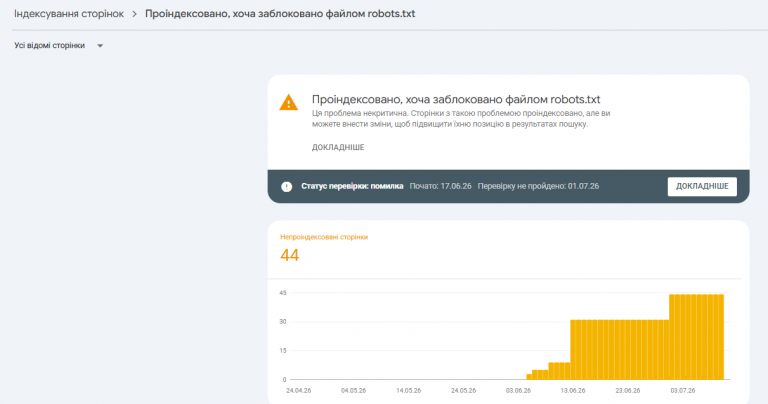768x404 pixels.
Task: Click the description text 'Ця проблема некритична'
Action: 360,114
